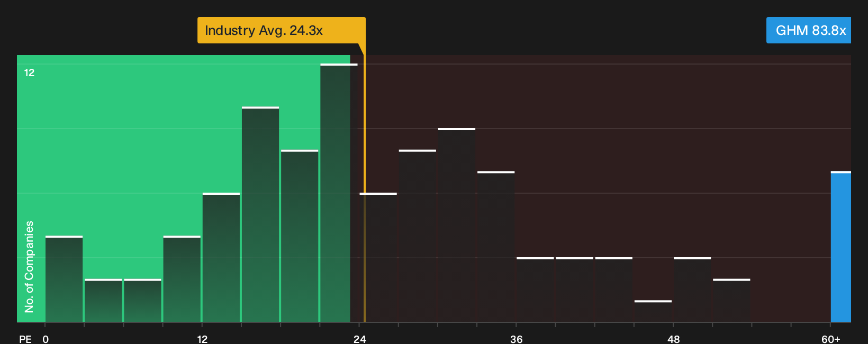Select the first bar starting at PE 0
This screenshot has width=868, height=344.
pyautogui.click(x=64, y=279)
